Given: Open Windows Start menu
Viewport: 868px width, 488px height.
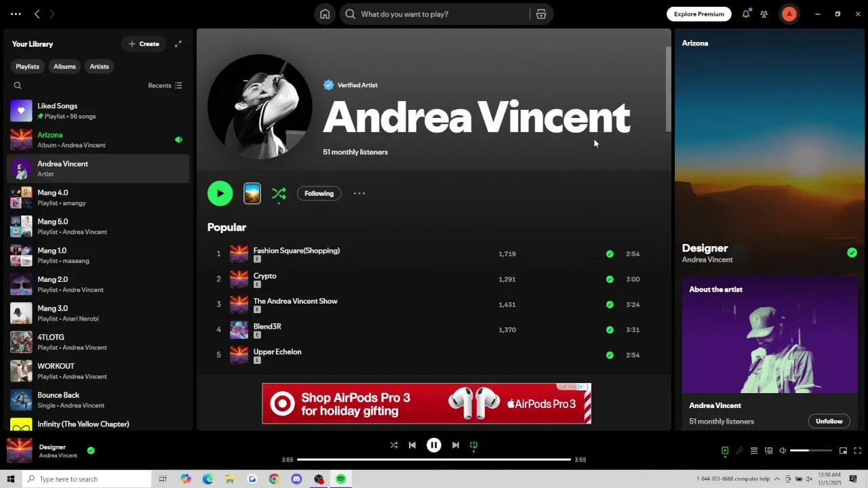Looking at the screenshot, I should [10, 479].
